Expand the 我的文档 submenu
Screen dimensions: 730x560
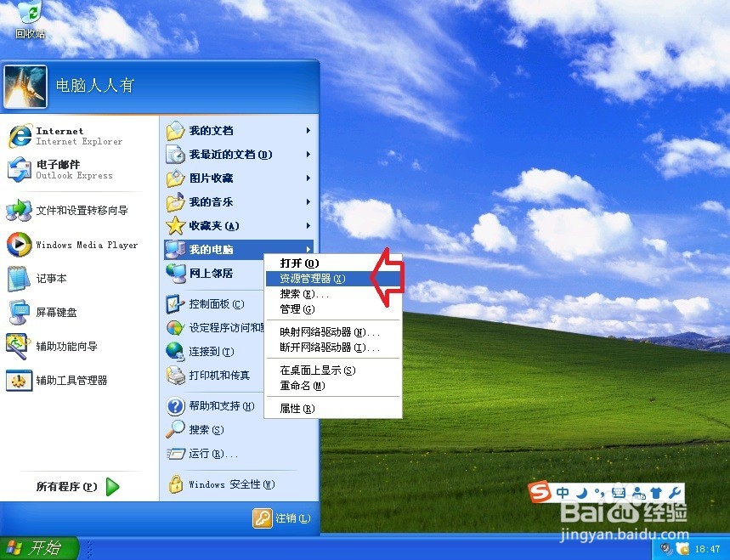pyautogui.click(x=239, y=131)
